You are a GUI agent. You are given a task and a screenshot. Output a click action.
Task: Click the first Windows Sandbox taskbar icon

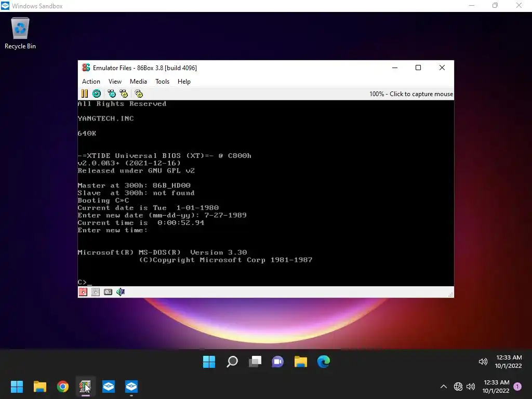point(109,387)
